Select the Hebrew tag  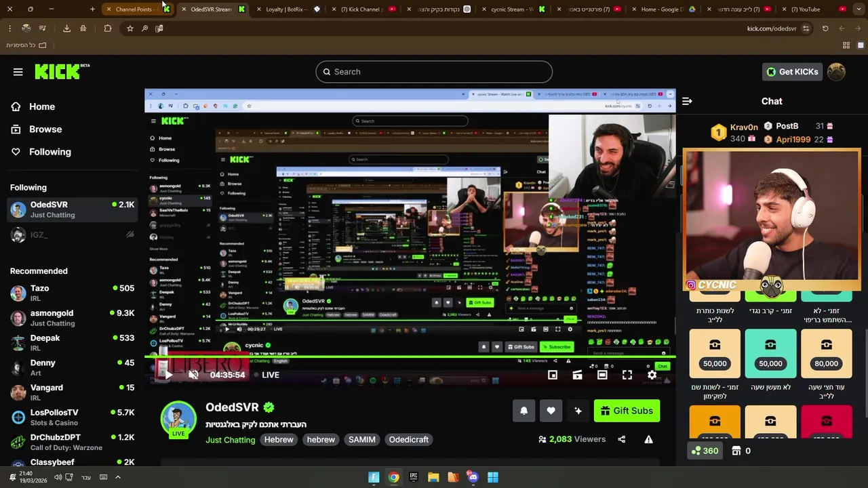tap(279, 440)
